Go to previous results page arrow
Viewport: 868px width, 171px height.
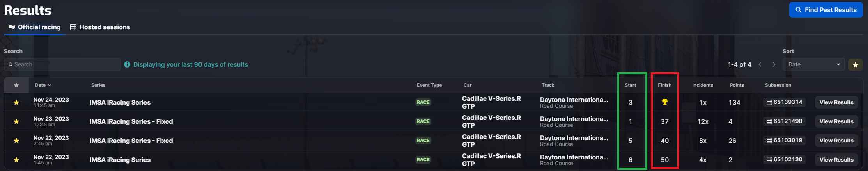click(x=760, y=64)
